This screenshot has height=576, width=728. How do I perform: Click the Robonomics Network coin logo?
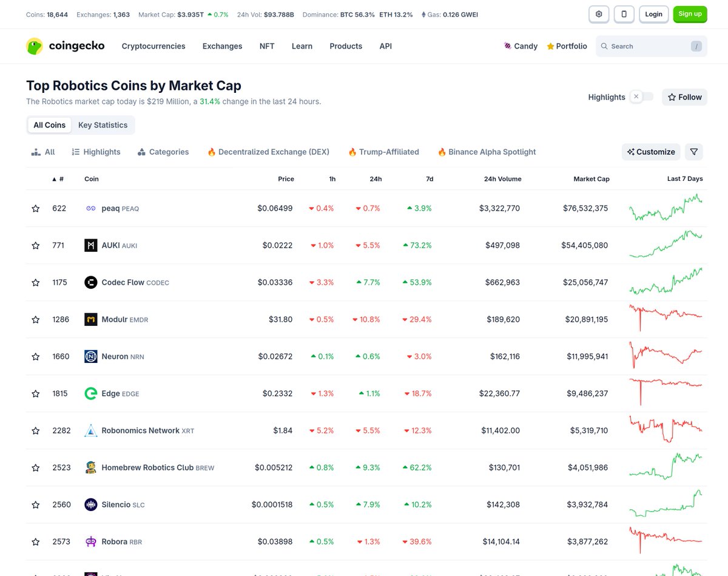coord(91,430)
